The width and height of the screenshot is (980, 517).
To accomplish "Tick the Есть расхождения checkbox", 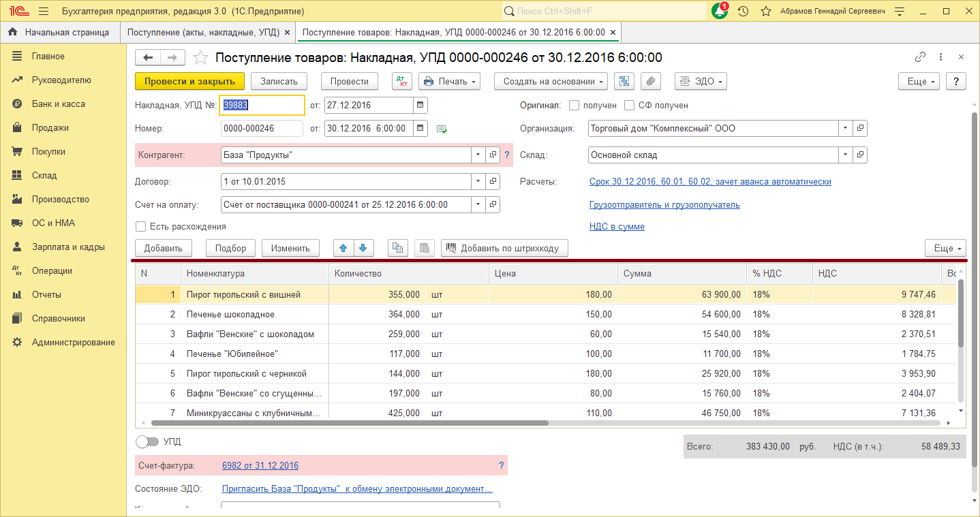I will point(141,226).
